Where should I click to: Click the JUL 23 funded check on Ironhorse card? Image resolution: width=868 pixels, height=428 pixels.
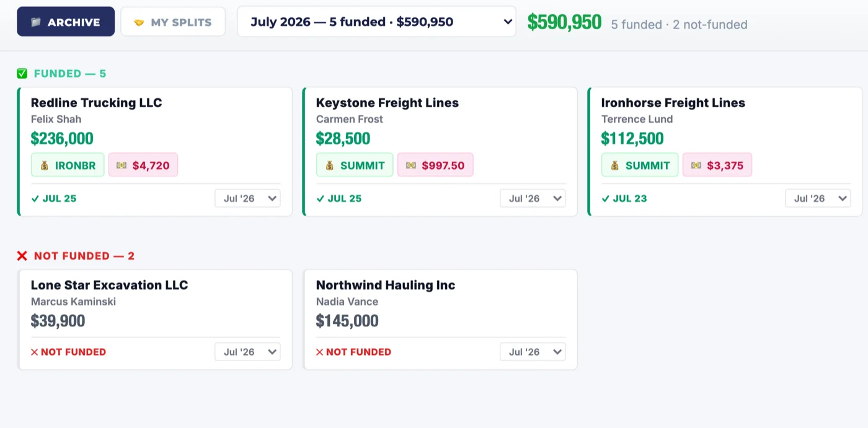624,199
